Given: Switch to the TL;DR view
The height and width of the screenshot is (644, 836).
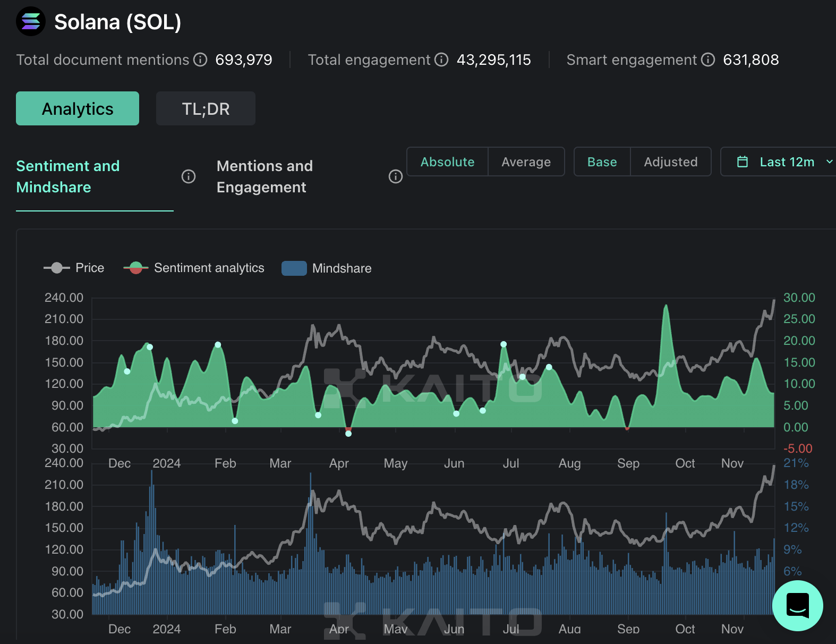Looking at the screenshot, I should tap(206, 108).
